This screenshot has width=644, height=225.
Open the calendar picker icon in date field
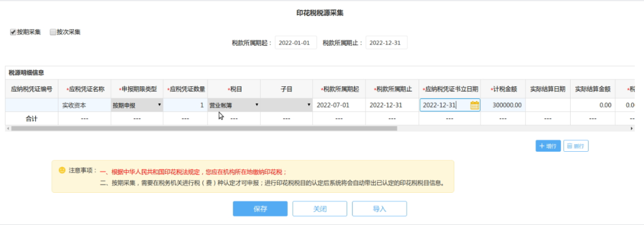coord(475,105)
